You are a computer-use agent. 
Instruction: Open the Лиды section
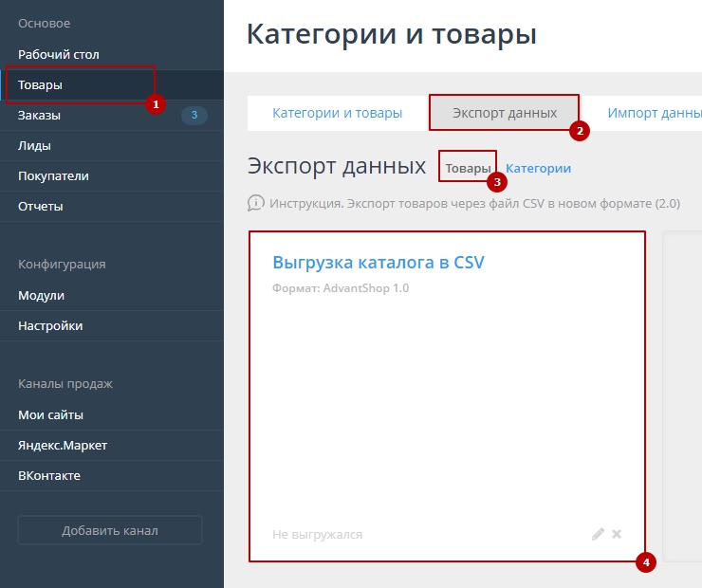(x=35, y=145)
